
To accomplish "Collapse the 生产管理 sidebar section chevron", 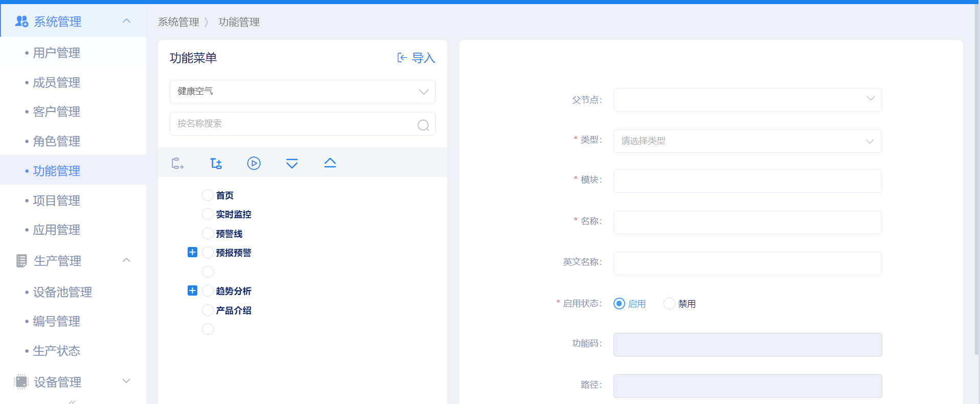I will click(127, 260).
